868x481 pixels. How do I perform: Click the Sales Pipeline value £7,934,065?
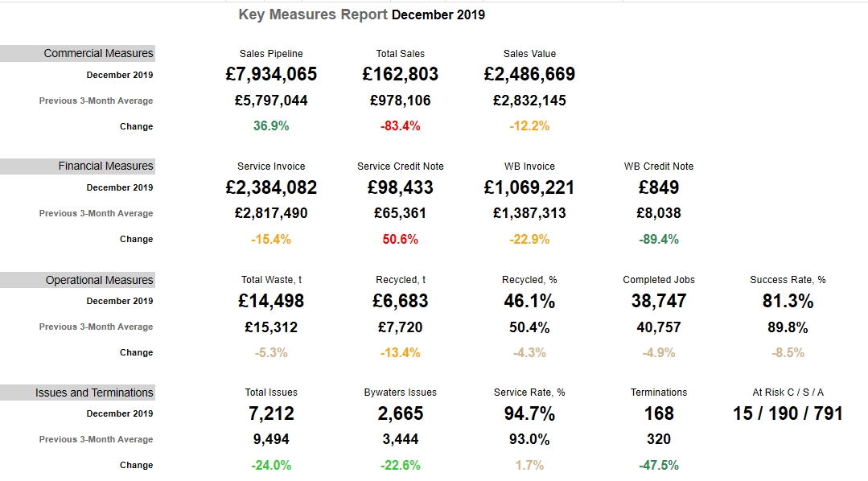[271, 75]
